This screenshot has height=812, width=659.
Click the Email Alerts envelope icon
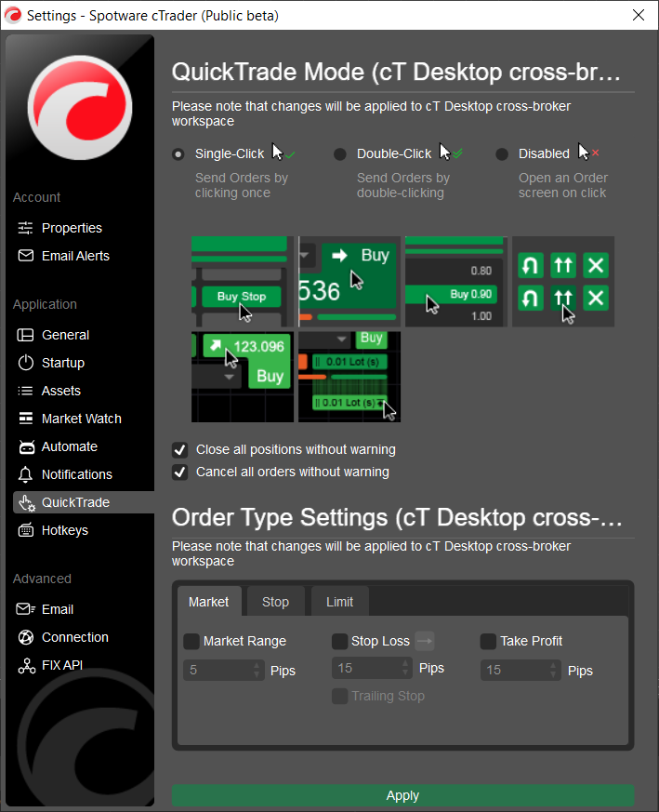click(x=25, y=256)
